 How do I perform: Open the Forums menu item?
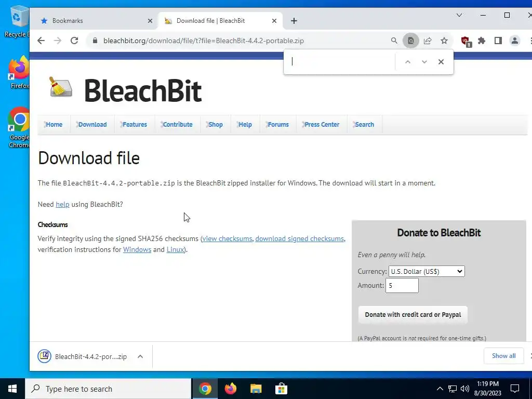coord(278,125)
